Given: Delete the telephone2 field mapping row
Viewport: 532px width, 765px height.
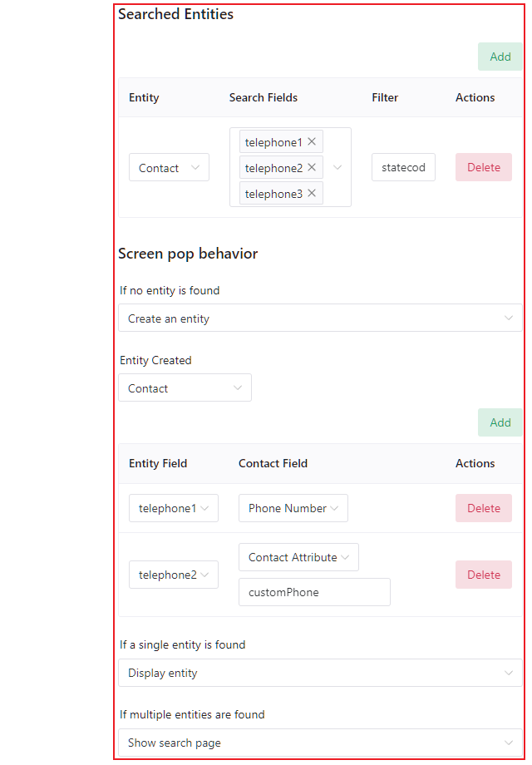Looking at the screenshot, I should tap(483, 575).
